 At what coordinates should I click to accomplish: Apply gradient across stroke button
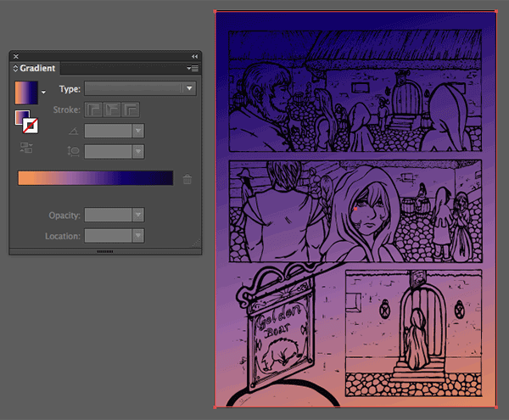[x=130, y=109]
